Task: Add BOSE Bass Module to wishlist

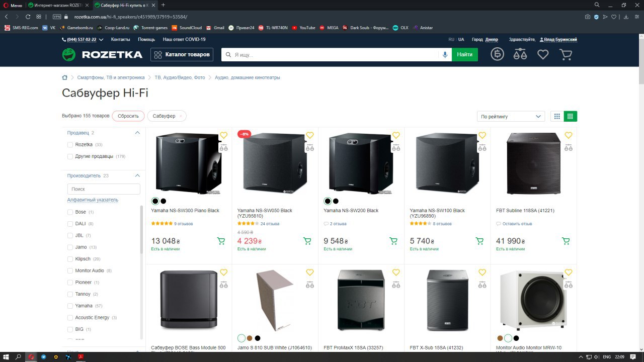Action: pos(224,273)
